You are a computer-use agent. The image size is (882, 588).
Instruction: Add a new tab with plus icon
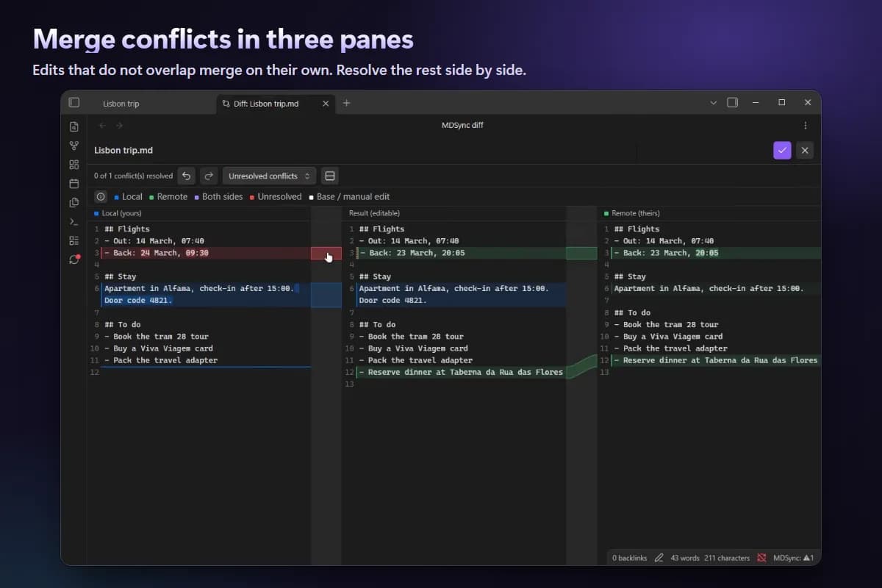pyautogui.click(x=347, y=103)
